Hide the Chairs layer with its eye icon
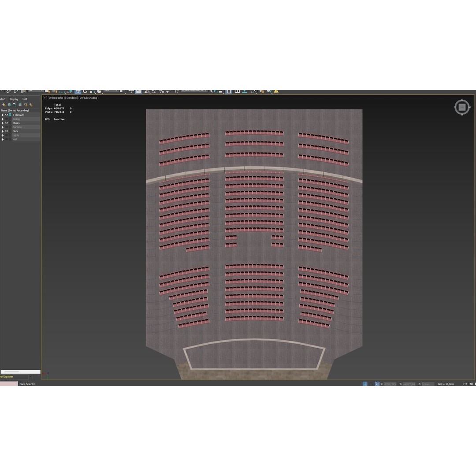476x476 pixels. click(6, 123)
